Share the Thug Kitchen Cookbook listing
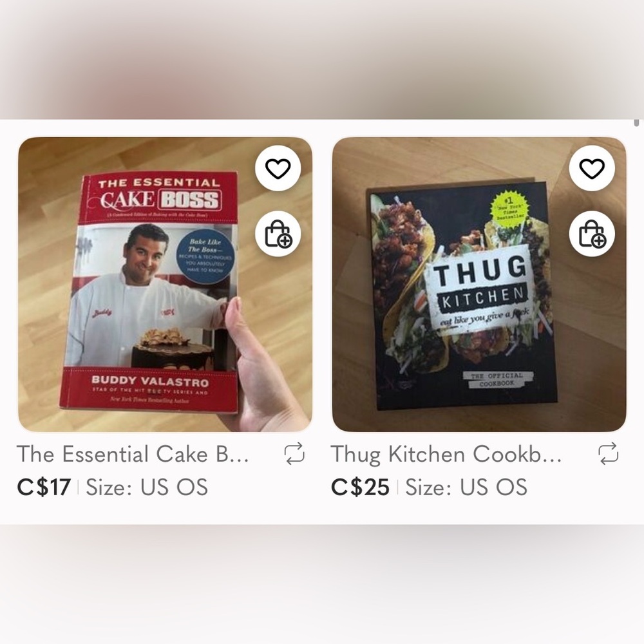This screenshot has height=644, width=644. click(609, 453)
